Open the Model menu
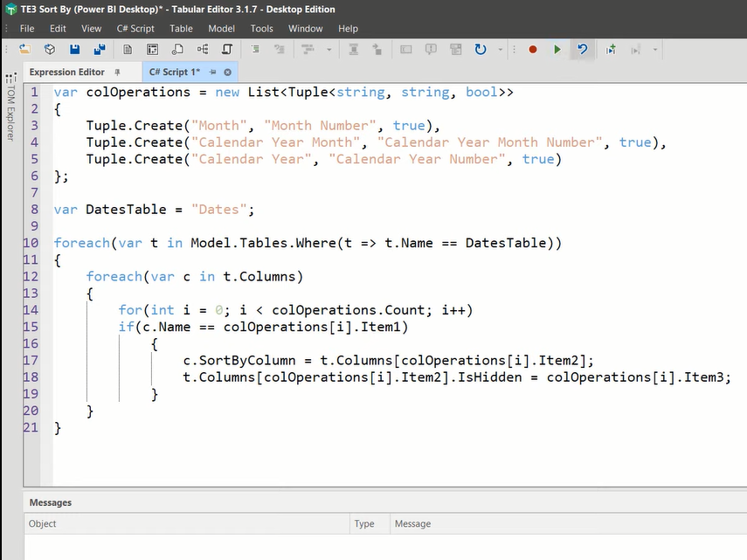This screenshot has height=560, width=747. tap(222, 29)
